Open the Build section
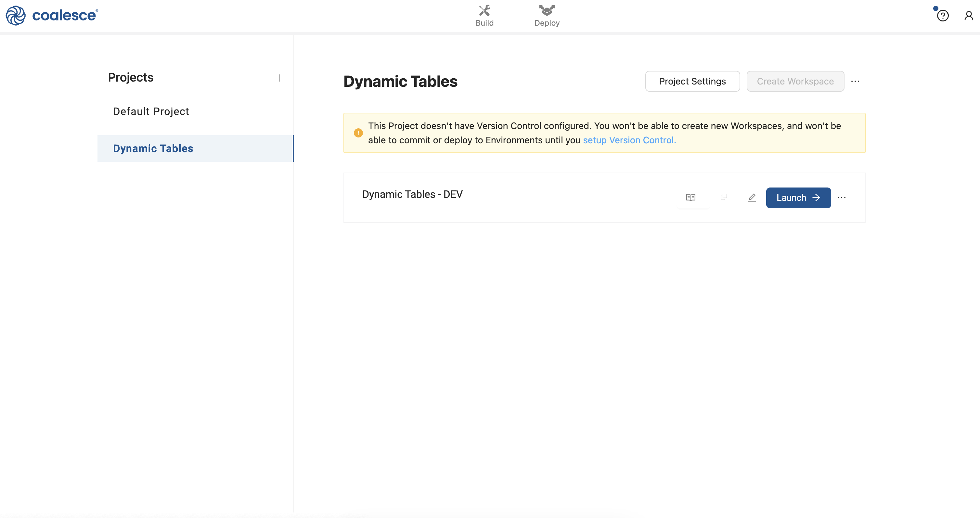This screenshot has width=980, height=518. 484,16
